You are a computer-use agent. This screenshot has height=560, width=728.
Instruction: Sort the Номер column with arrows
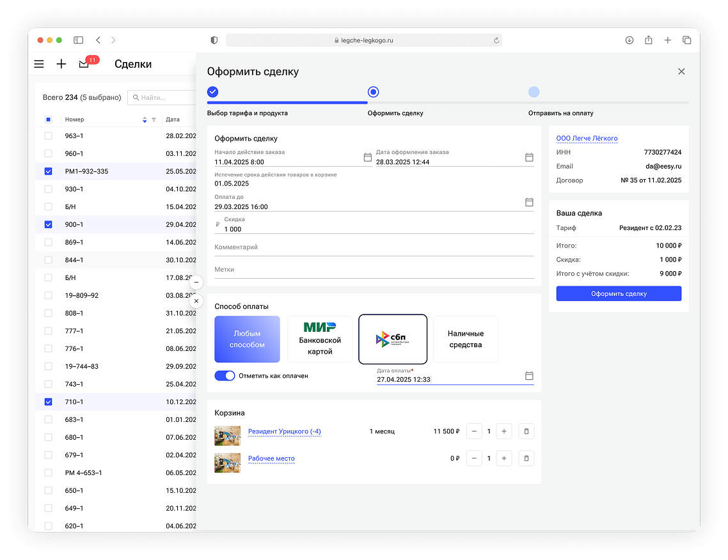pyautogui.click(x=145, y=120)
